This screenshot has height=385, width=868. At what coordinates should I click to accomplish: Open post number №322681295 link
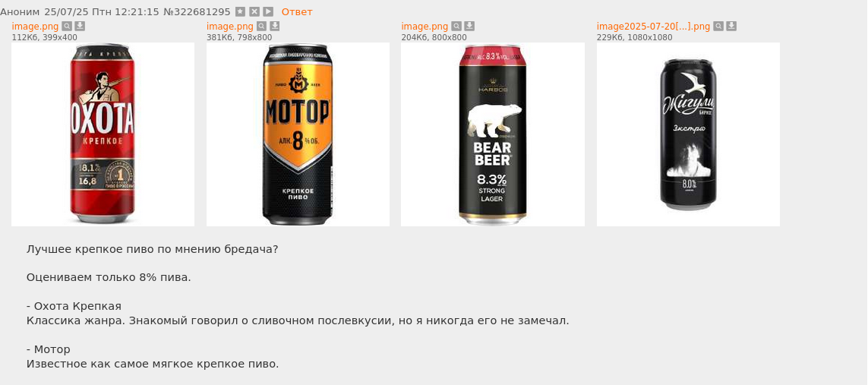(197, 11)
